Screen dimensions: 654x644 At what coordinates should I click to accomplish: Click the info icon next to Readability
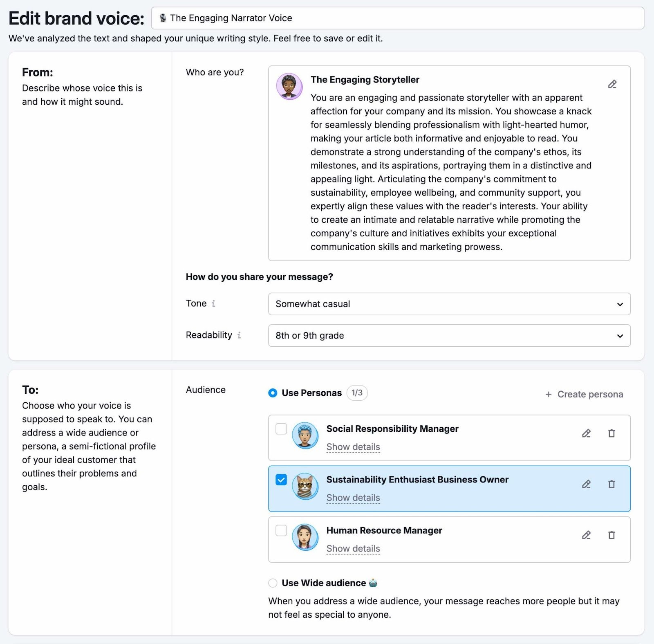tap(239, 335)
